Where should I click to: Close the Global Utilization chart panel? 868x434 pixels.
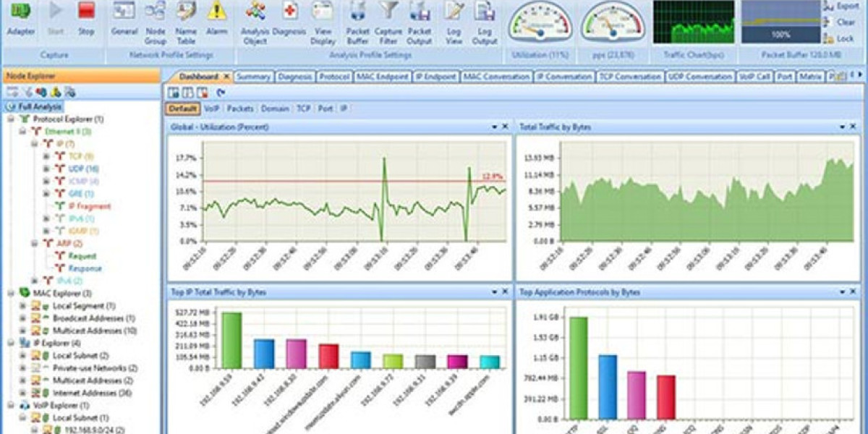pos(505,127)
